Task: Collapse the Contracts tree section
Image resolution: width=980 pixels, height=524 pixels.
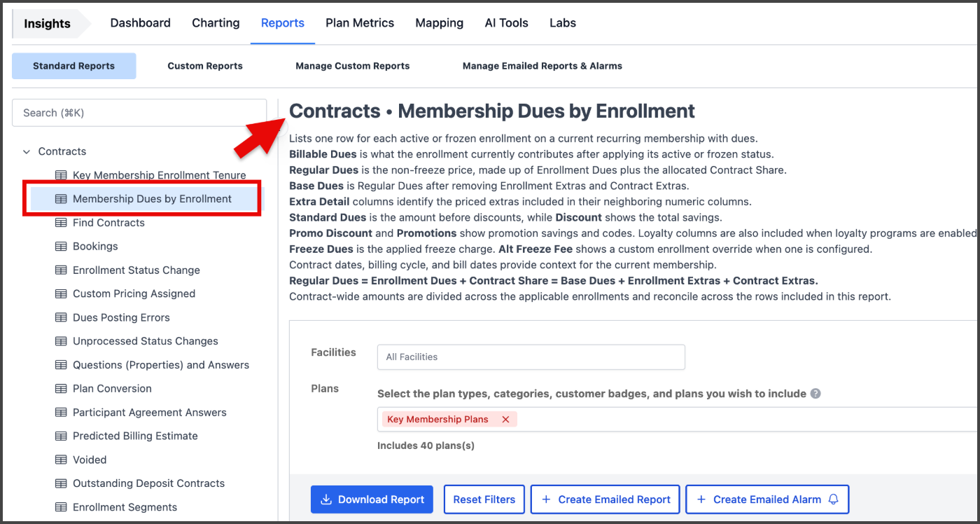Action: click(27, 151)
